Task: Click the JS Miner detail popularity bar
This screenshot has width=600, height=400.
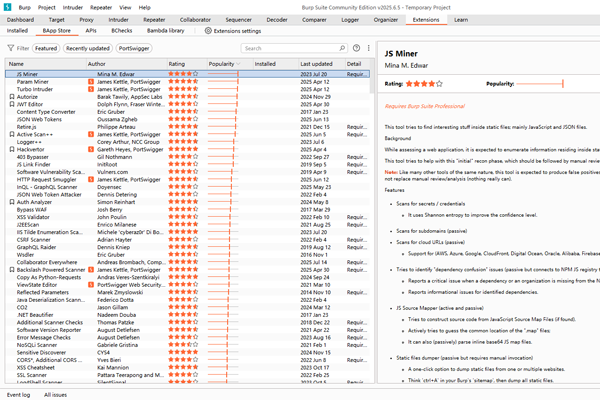Action: 540,84
